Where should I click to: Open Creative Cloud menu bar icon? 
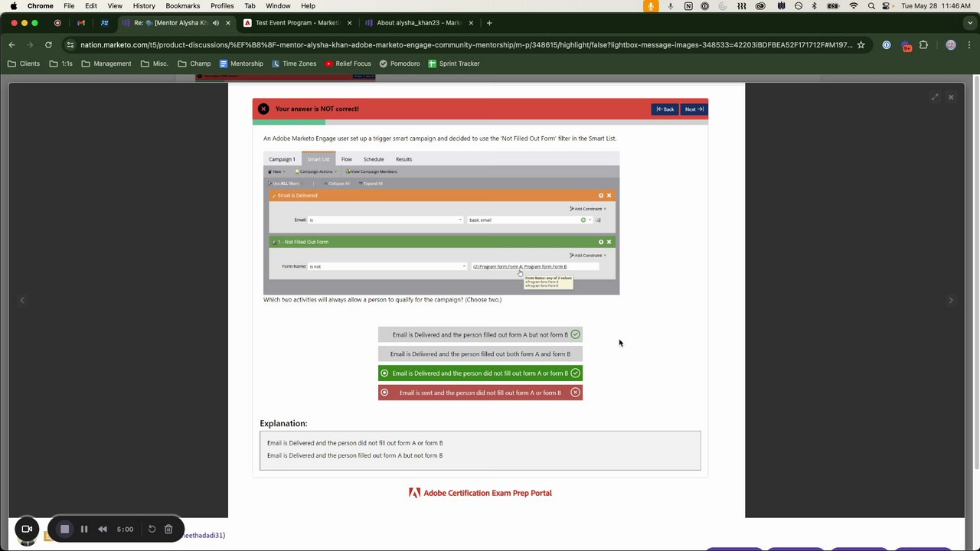(759, 5)
